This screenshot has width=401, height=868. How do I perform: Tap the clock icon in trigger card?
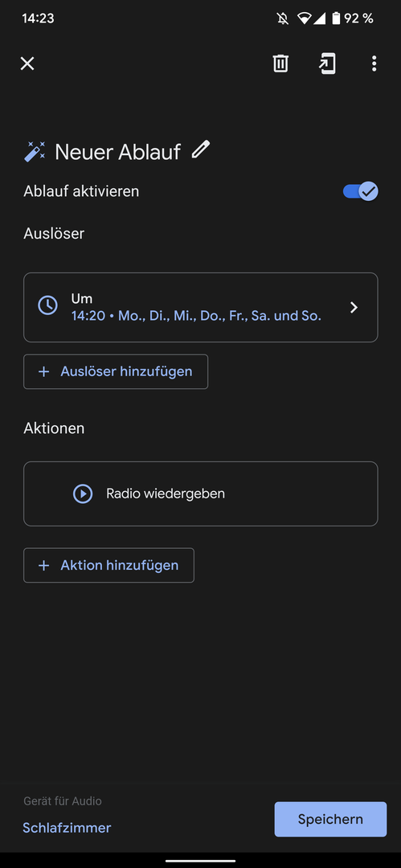pos(47,305)
